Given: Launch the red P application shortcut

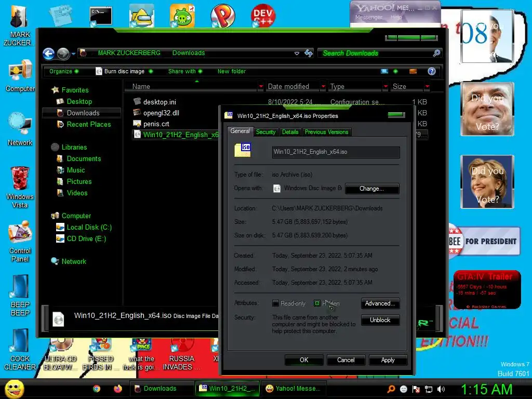Looking at the screenshot, I should [222, 16].
